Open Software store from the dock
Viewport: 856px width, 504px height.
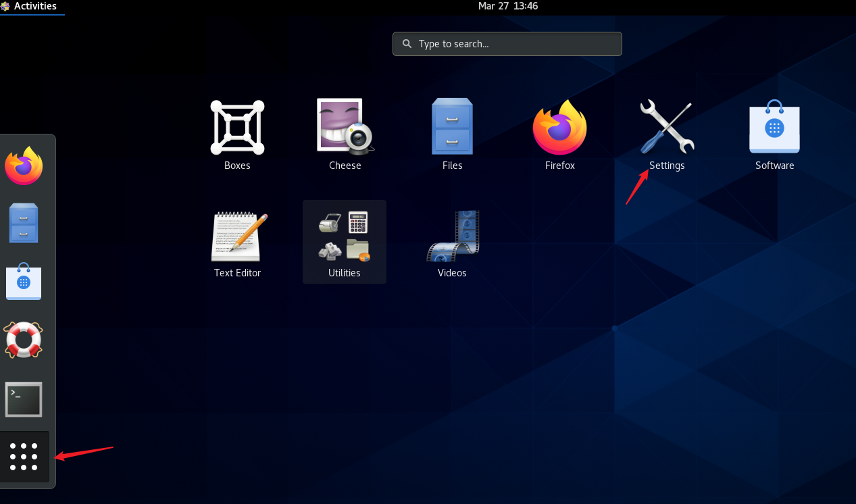[x=24, y=282]
